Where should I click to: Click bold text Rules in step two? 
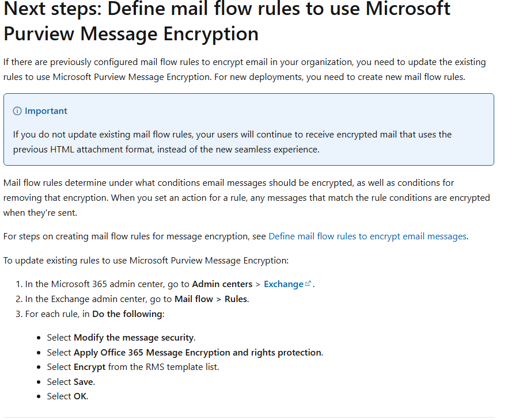coord(236,299)
